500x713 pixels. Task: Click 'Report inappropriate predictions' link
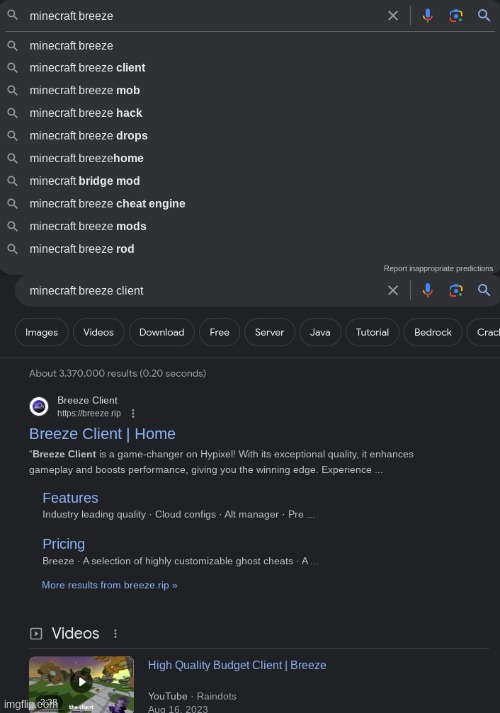[x=438, y=268]
